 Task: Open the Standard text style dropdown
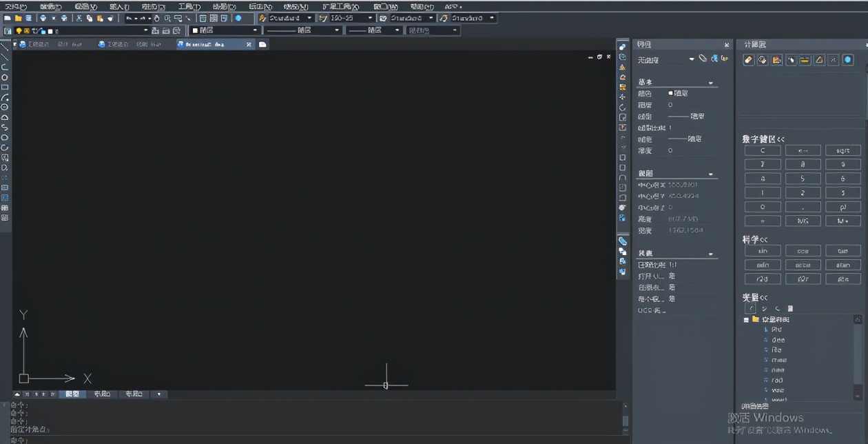tap(309, 18)
